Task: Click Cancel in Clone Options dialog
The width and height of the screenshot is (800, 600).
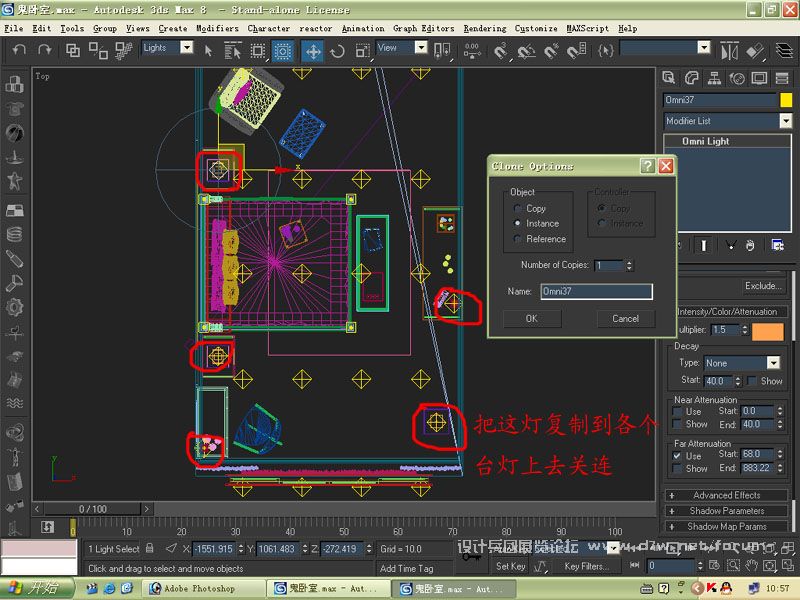Action: coord(625,318)
